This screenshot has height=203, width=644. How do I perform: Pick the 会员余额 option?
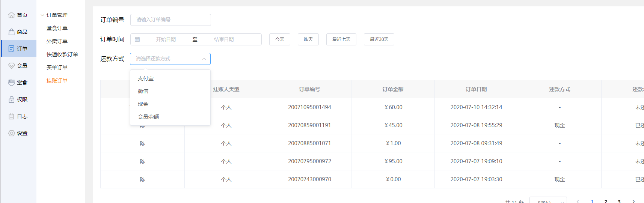coord(148,117)
